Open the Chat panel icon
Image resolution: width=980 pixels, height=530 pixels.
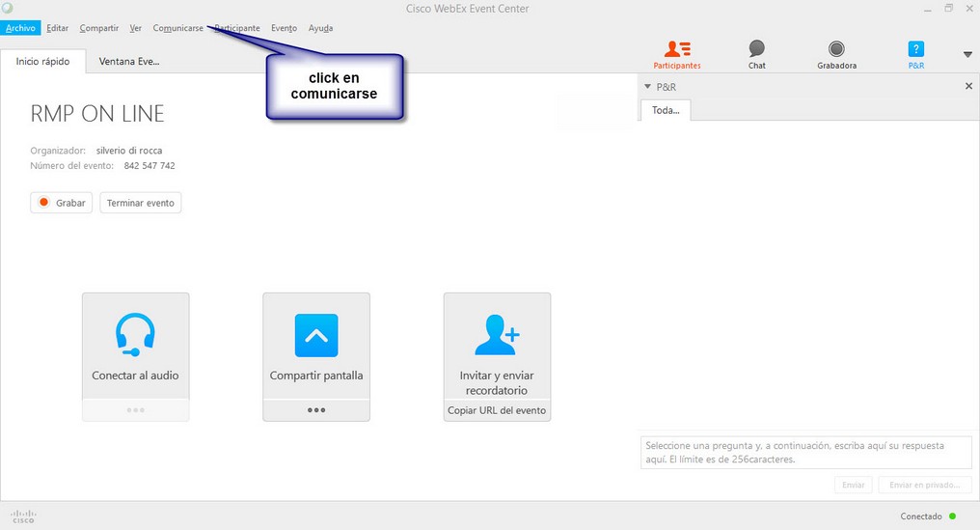pyautogui.click(x=756, y=54)
